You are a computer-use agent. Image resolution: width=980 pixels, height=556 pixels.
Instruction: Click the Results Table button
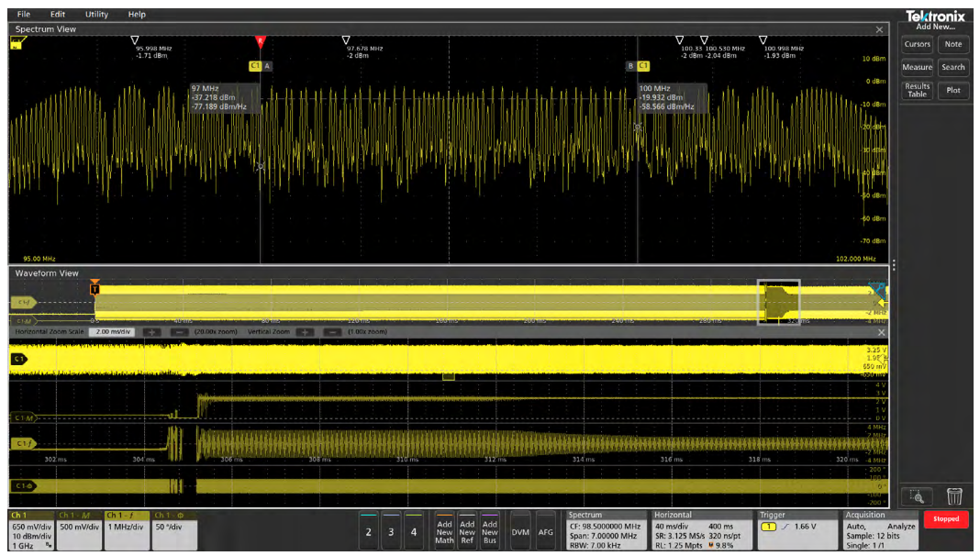pyautogui.click(x=917, y=90)
